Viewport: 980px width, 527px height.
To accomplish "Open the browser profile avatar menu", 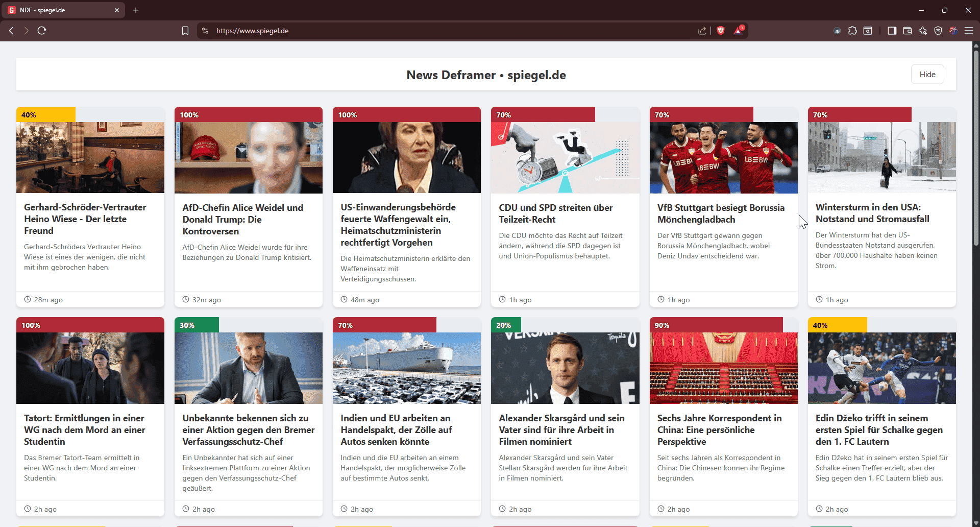I will click(x=953, y=31).
